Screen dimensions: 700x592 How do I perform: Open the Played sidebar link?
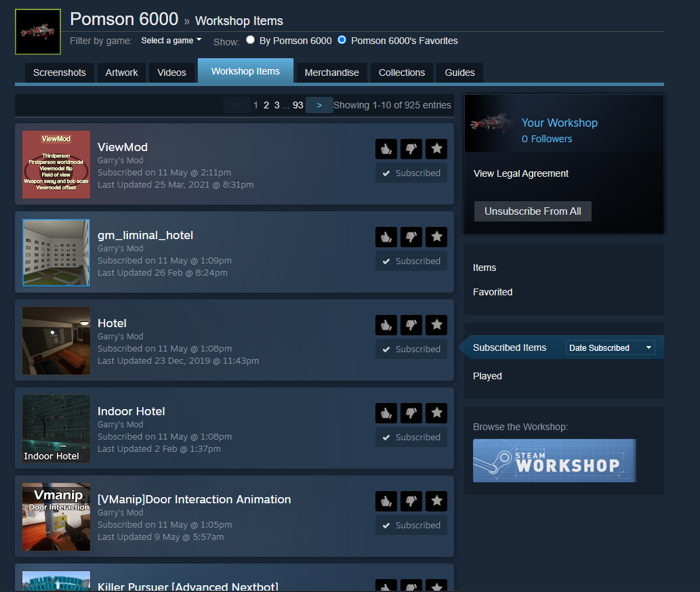(x=487, y=376)
